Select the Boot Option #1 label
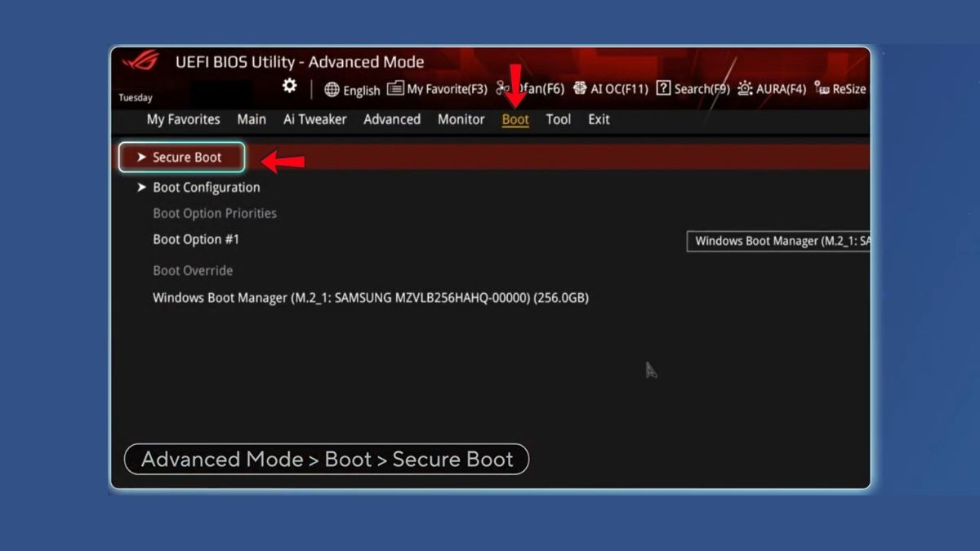 click(196, 239)
